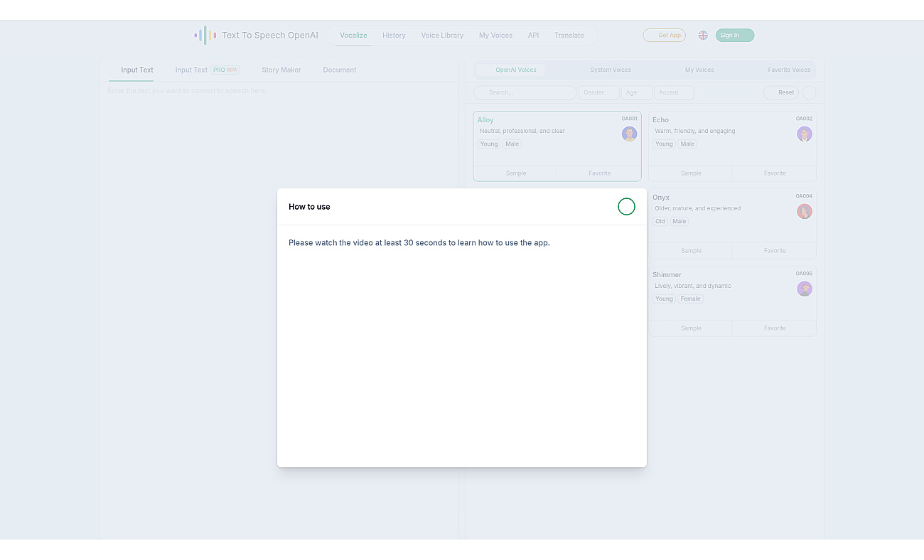Click the text input area placeholder

tap(187, 91)
